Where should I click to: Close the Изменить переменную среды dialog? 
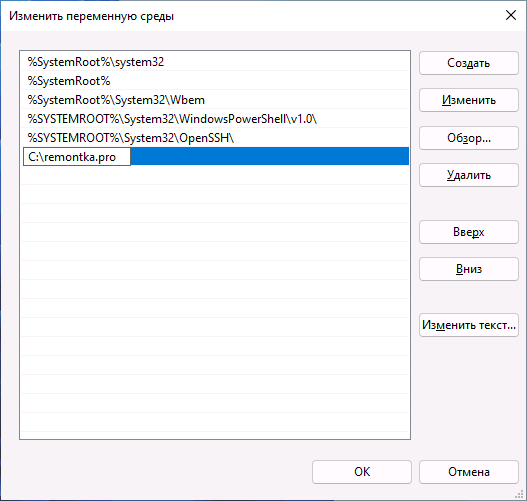click(x=511, y=15)
